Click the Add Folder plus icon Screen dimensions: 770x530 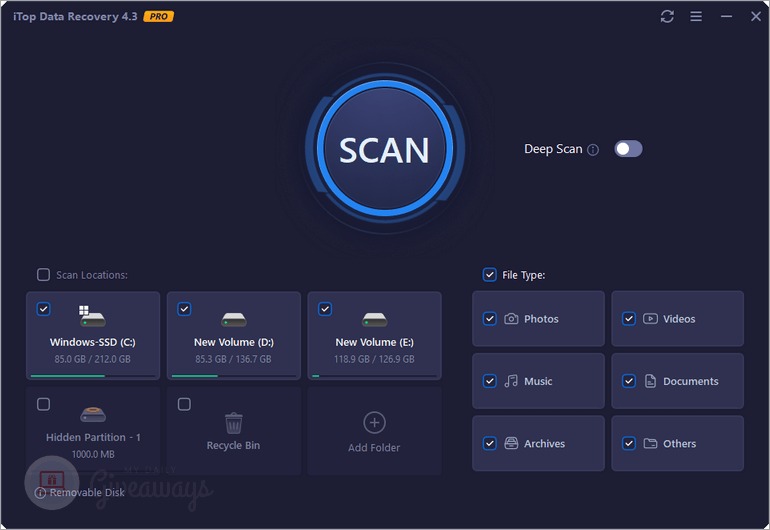pos(374,422)
